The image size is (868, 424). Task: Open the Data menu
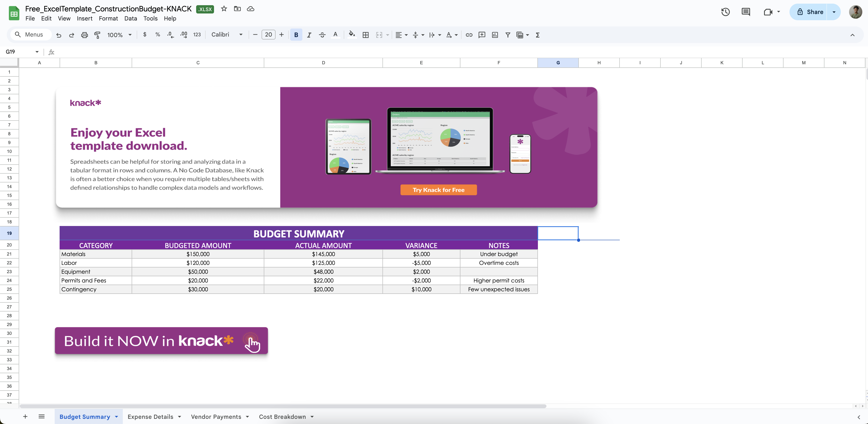tap(130, 19)
